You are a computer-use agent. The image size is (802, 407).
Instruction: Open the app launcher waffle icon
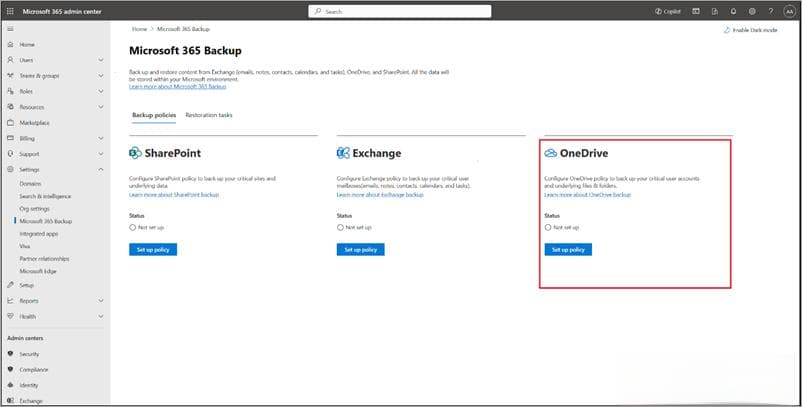click(10, 11)
